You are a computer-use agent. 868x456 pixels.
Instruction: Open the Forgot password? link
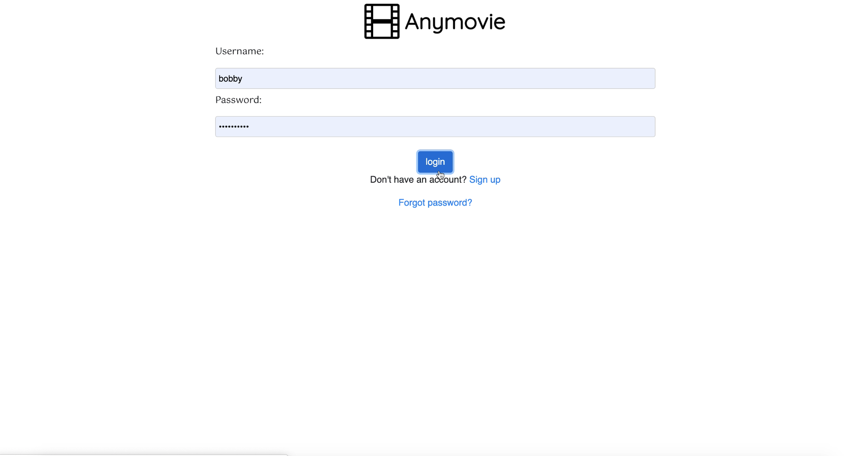click(435, 203)
